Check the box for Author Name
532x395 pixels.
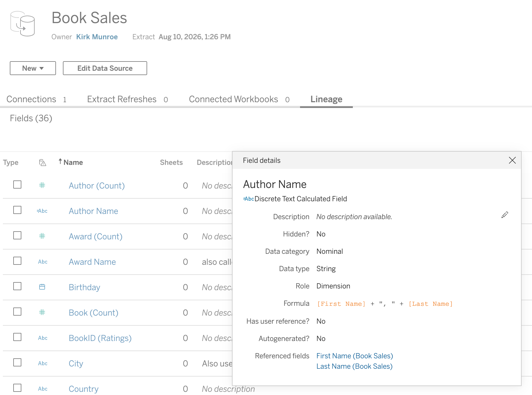(17, 210)
